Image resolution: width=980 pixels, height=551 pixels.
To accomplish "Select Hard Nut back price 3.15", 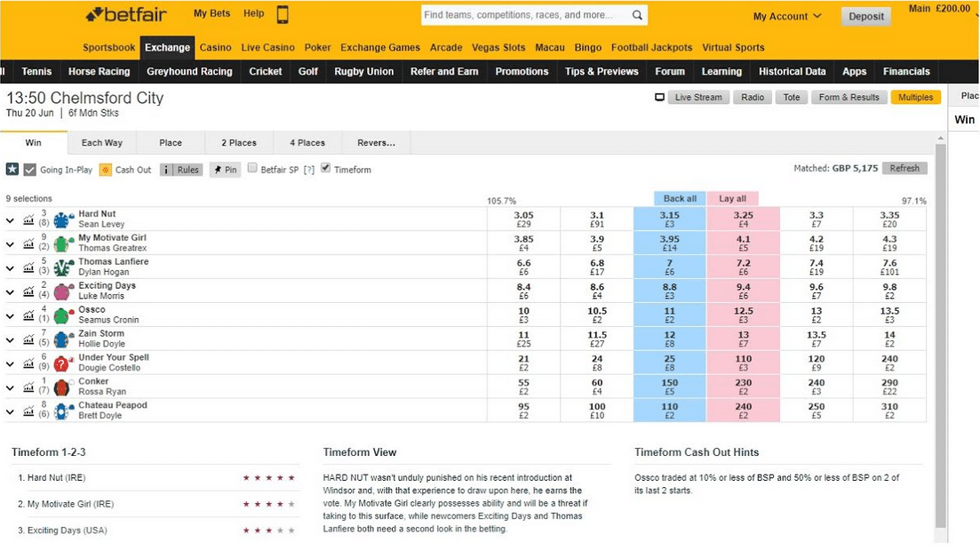I will point(670,219).
